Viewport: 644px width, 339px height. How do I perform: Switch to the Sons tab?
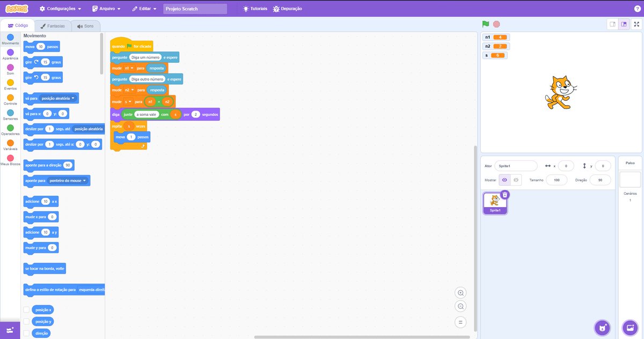85,26
